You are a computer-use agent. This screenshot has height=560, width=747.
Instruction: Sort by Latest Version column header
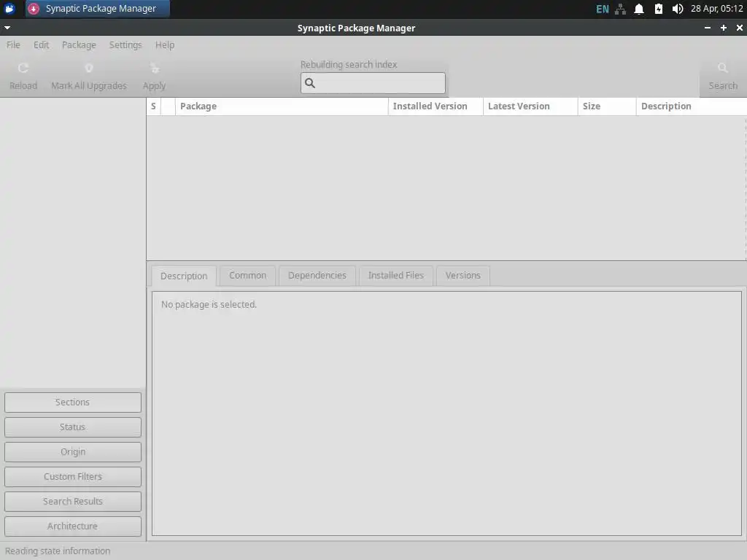click(530, 106)
